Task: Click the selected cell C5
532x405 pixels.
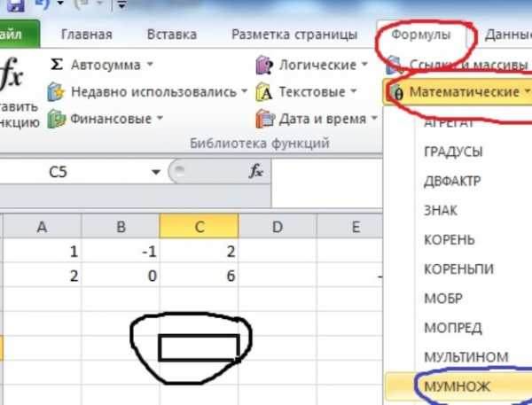Action: [x=199, y=347]
